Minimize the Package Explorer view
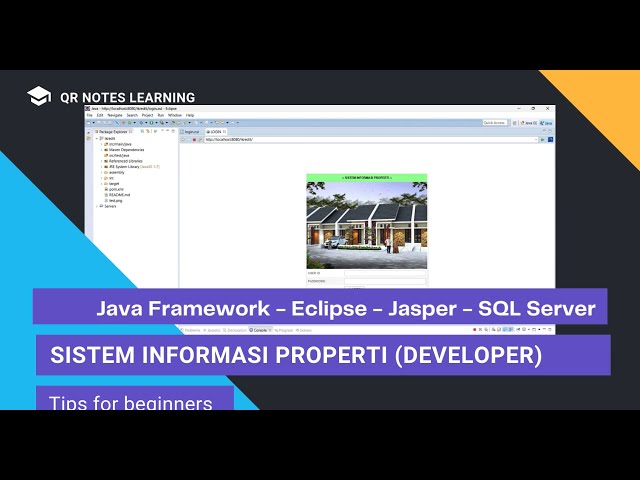 tap(167, 131)
